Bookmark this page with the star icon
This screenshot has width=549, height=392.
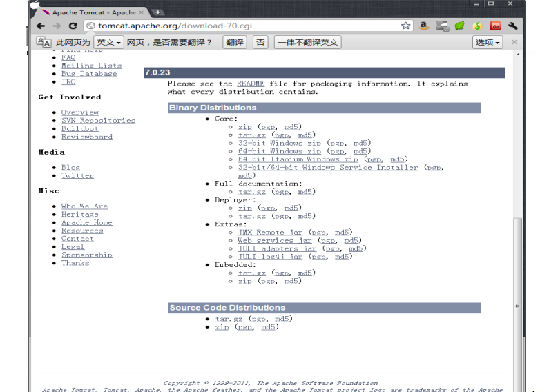(405, 26)
